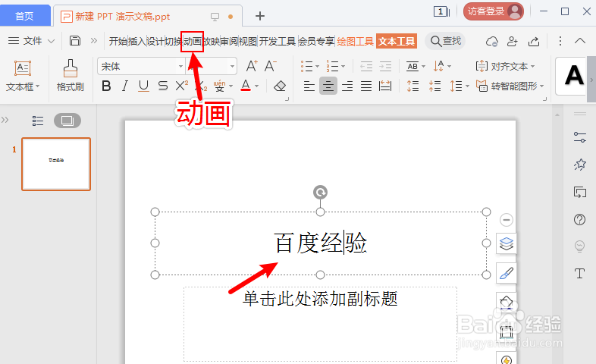Image resolution: width=596 pixels, height=364 pixels.
Task: Open font color dropdown arrow
Action: point(257,86)
